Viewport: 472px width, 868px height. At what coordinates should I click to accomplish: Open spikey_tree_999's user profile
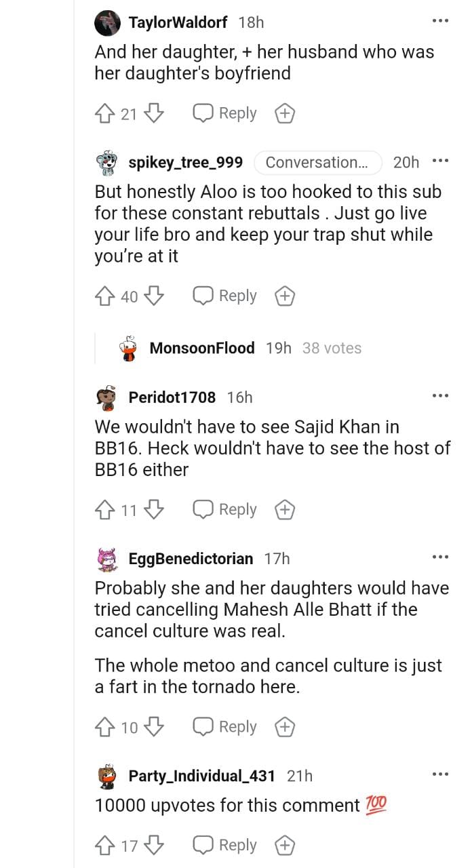(185, 162)
